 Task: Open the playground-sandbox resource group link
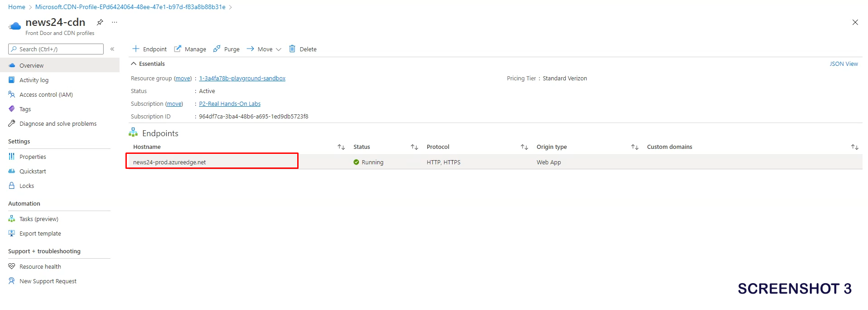[242, 79]
